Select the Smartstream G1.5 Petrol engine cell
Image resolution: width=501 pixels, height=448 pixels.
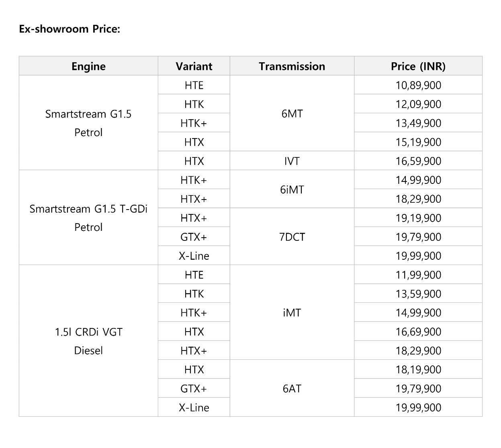pos(88,123)
